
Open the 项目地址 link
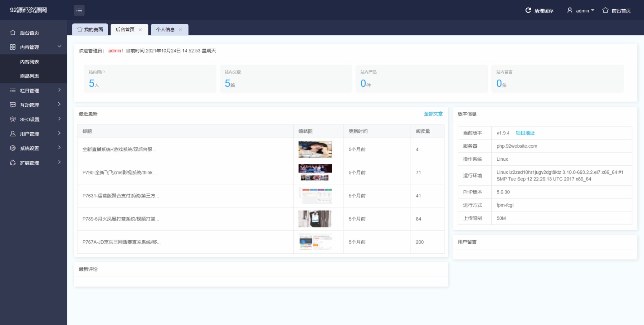(525, 133)
